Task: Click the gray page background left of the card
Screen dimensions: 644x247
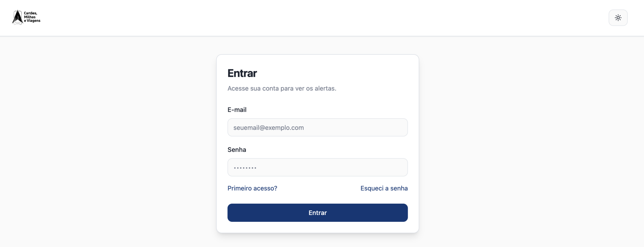Action: pyautogui.click(x=108, y=141)
